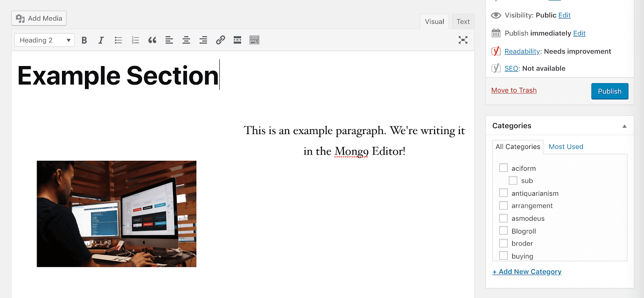This screenshot has height=298, width=644.
Task: Click the Yoast SEO icon
Action: point(496,68)
